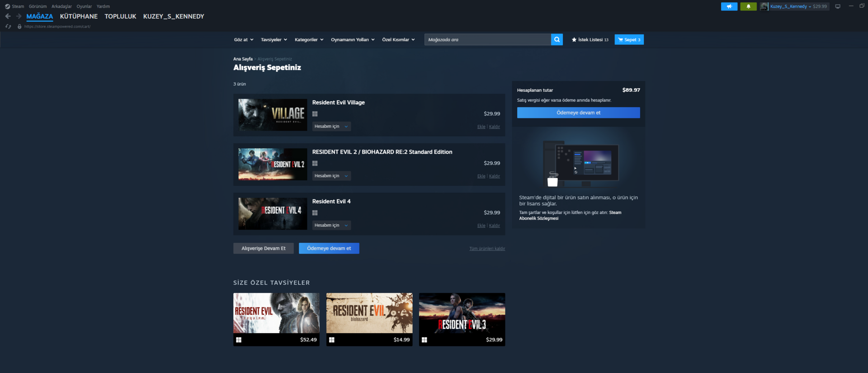868x373 pixels.
Task: Open Hesabım için dropdown for Resident Evil Village
Action: (x=331, y=127)
